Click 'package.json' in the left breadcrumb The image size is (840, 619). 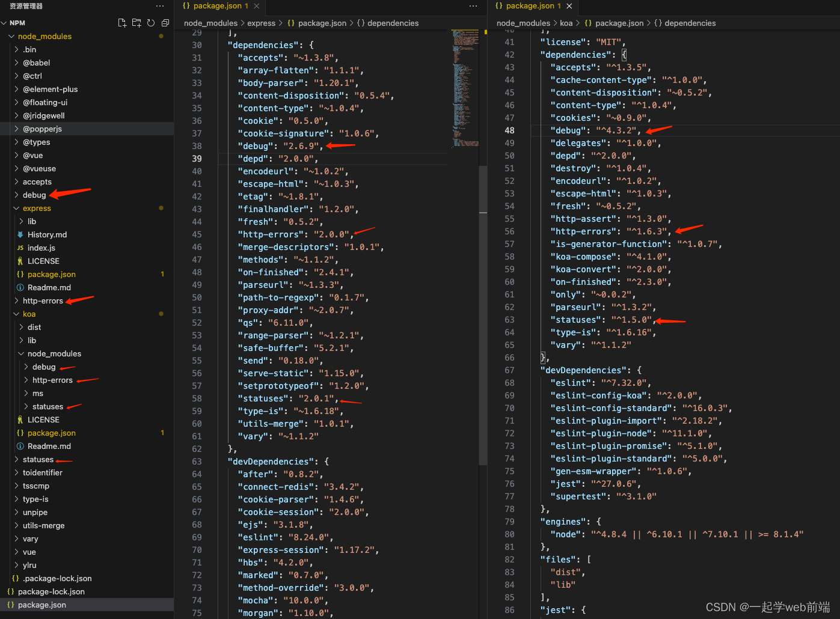(x=322, y=23)
